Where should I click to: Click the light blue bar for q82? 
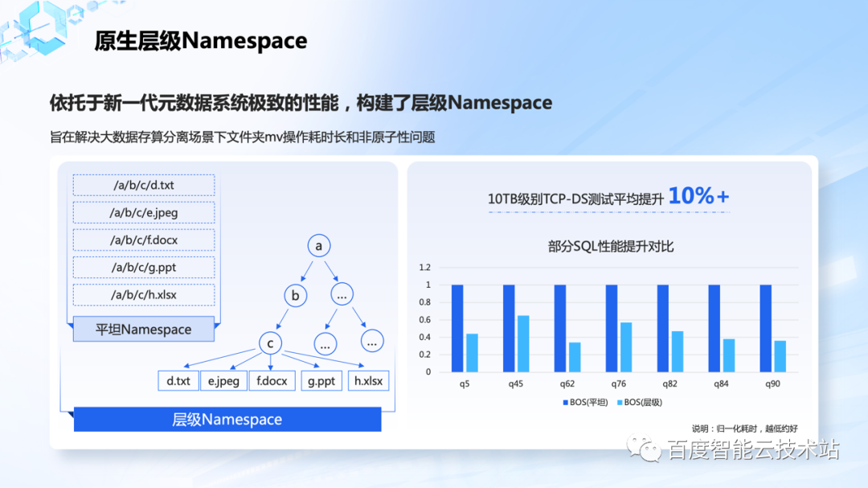[x=678, y=352]
